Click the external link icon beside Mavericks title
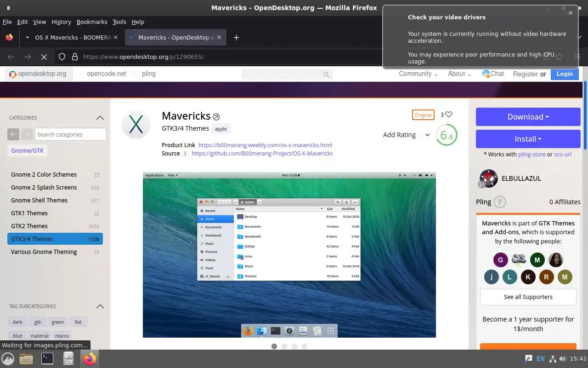The width and height of the screenshot is (588, 368). tap(216, 117)
